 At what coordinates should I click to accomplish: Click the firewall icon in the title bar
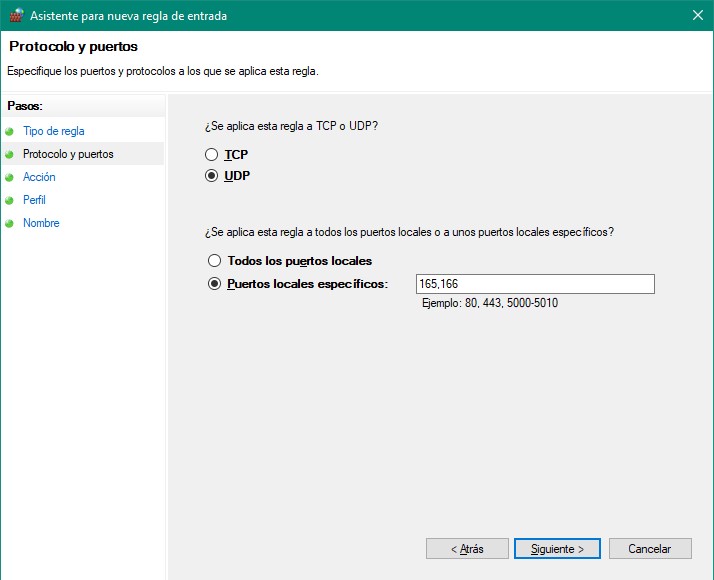[14, 15]
